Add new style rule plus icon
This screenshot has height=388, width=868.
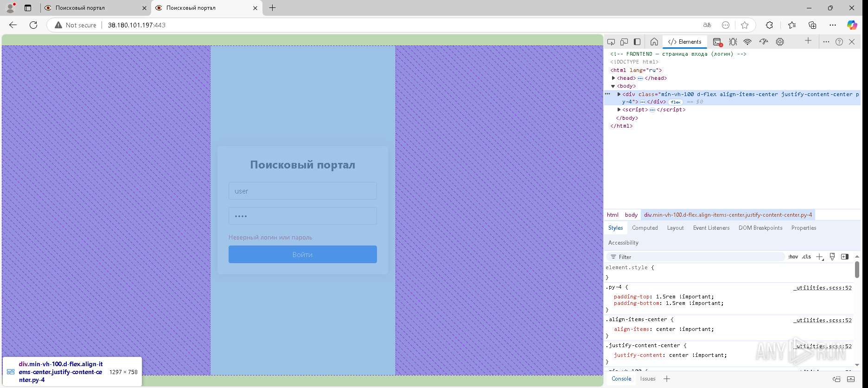click(820, 257)
